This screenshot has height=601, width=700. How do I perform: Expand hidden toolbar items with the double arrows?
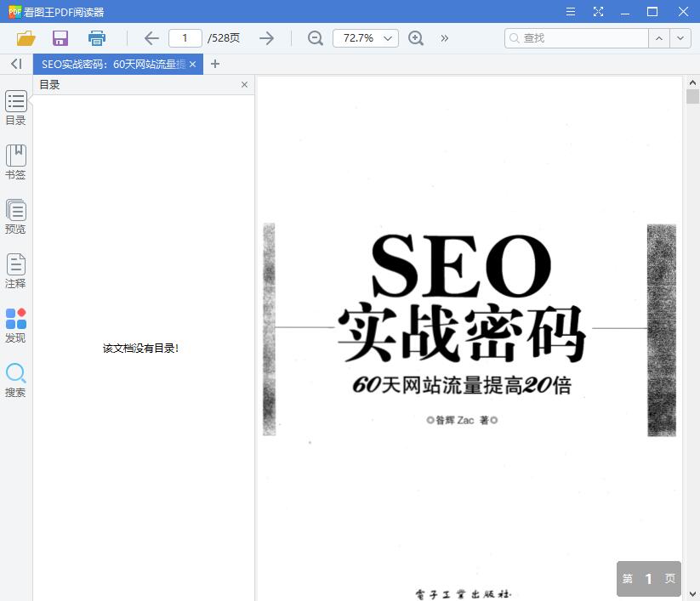click(444, 37)
